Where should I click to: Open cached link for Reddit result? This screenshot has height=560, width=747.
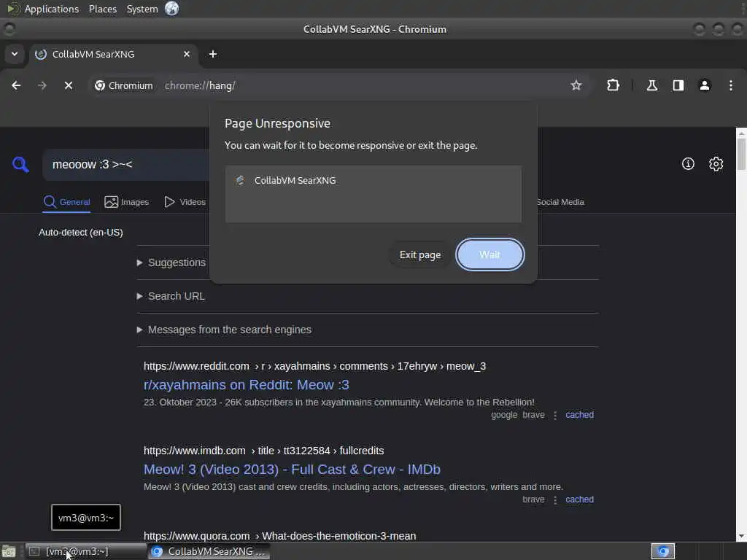pos(579,415)
